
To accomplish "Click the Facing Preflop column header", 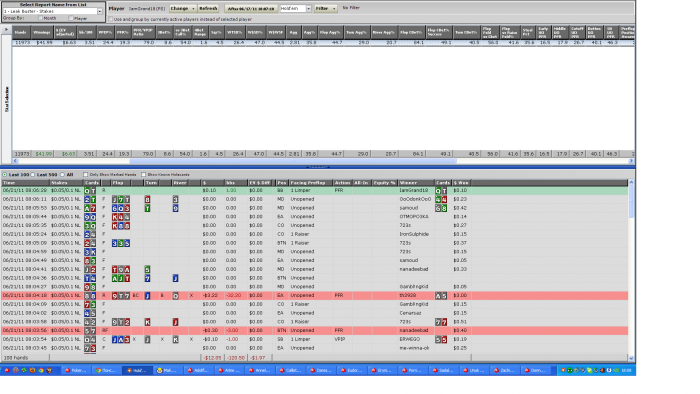I will 311,182.
